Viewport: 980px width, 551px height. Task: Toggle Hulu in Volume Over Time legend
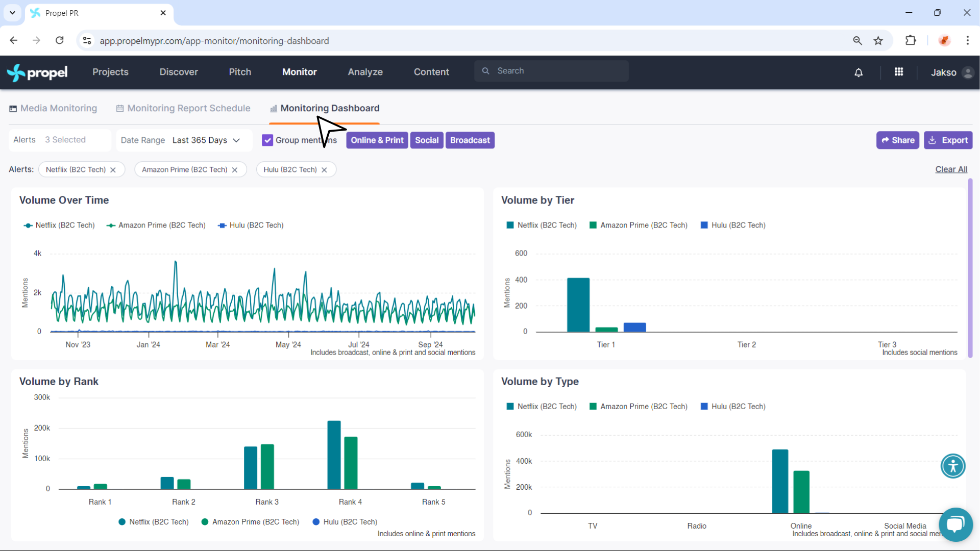pos(251,226)
